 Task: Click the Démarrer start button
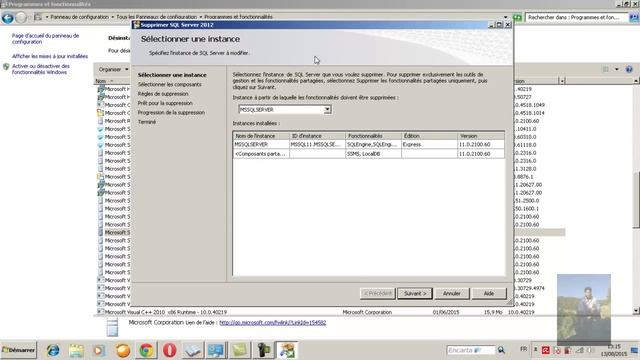[x=19, y=350]
